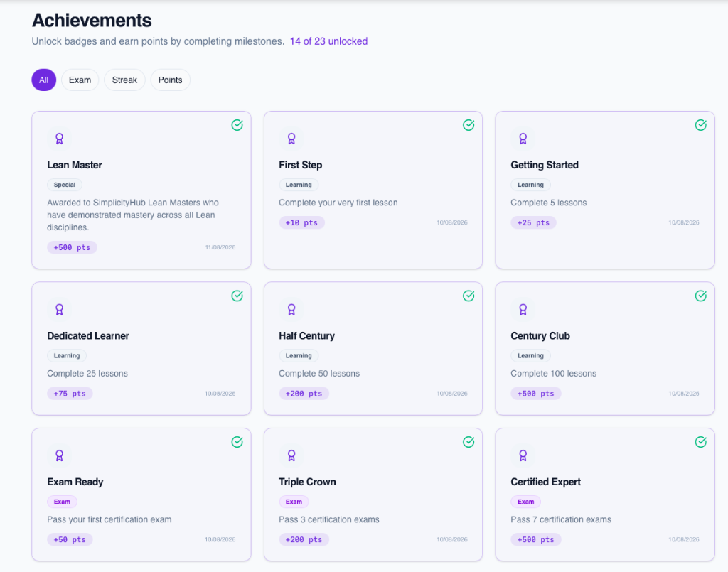
Task: Click 'Pass 7 certification exams' description
Action: [561, 519]
